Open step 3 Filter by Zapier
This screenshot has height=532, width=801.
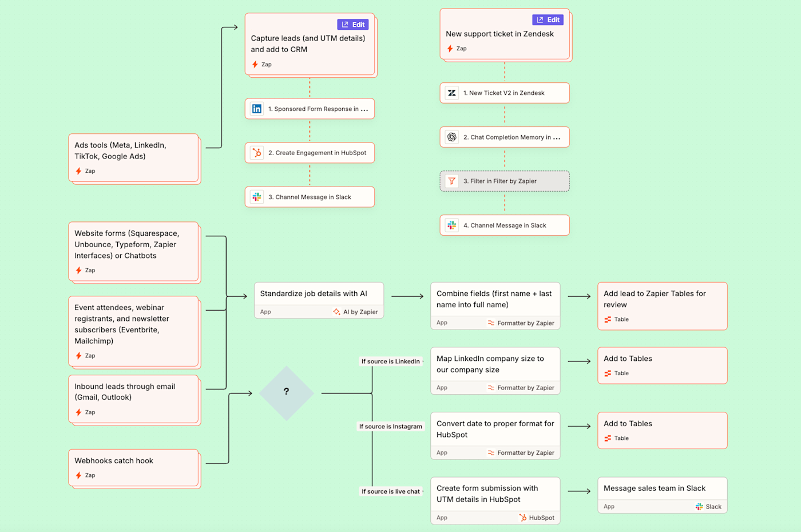click(x=505, y=181)
